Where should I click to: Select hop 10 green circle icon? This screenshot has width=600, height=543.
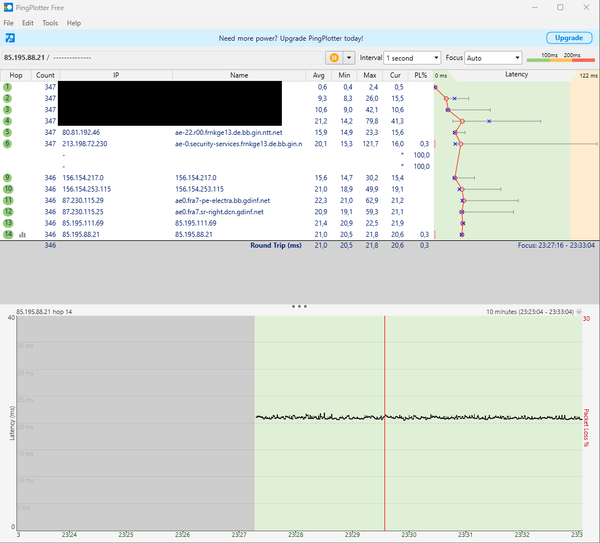point(8,189)
